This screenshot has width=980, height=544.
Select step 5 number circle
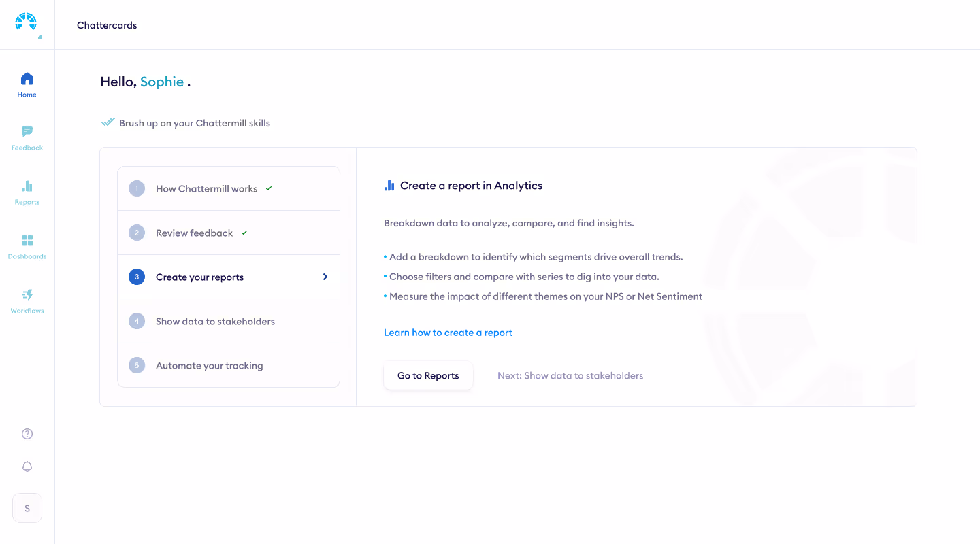[137, 365]
